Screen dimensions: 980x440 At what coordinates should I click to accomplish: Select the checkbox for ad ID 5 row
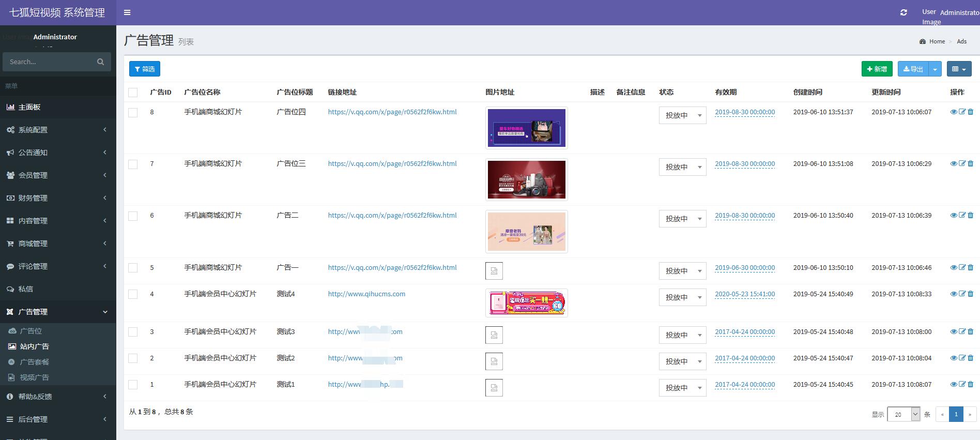point(133,268)
